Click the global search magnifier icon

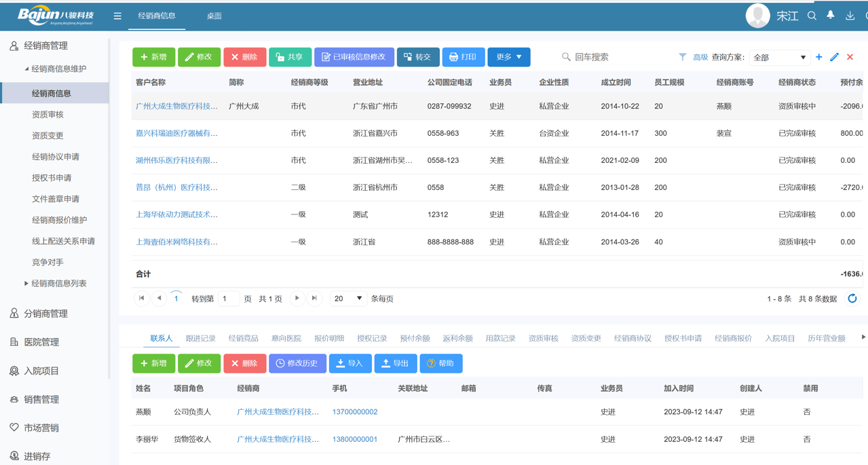[812, 15]
